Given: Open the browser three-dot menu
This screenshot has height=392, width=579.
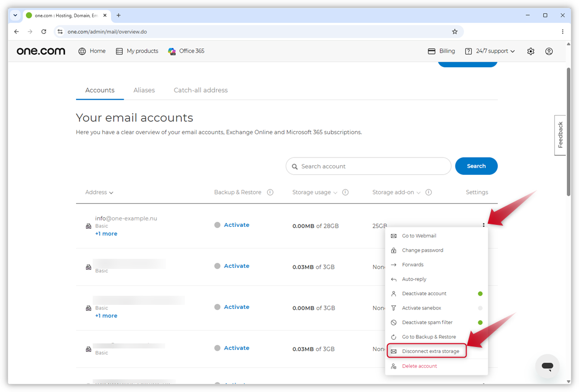Looking at the screenshot, I should (x=562, y=32).
